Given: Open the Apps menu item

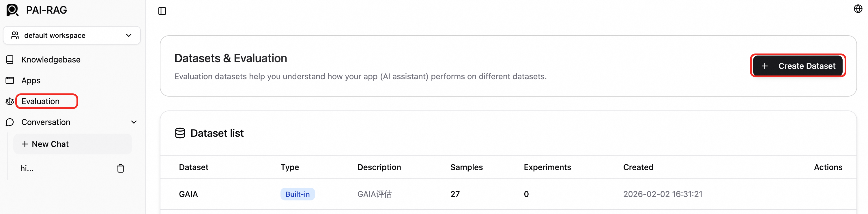Looking at the screenshot, I should (x=31, y=80).
